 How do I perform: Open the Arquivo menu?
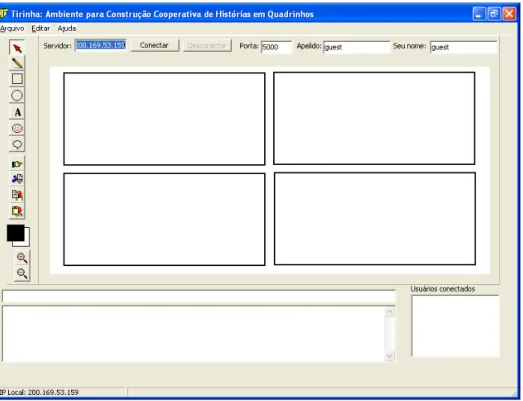pos(12,28)
